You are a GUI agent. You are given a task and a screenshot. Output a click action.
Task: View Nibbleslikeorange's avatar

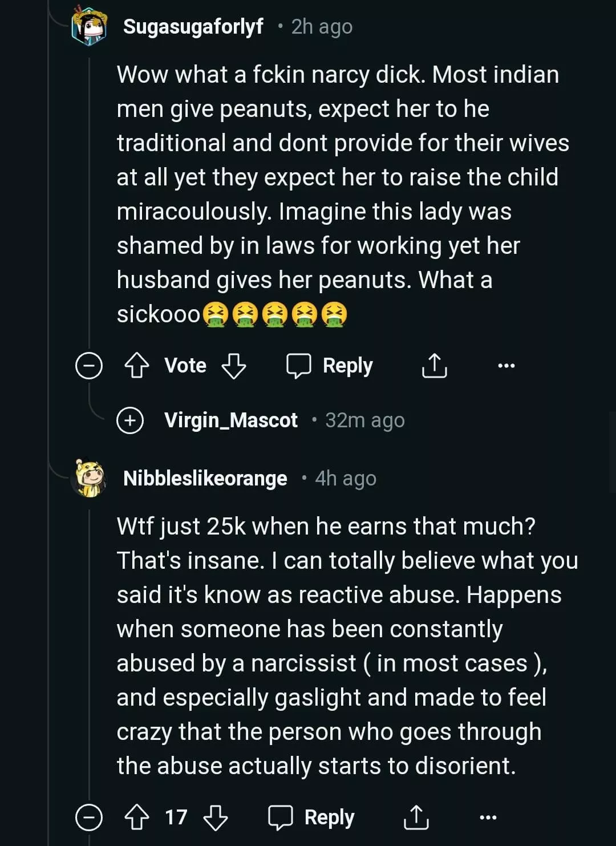click(90, 478)
